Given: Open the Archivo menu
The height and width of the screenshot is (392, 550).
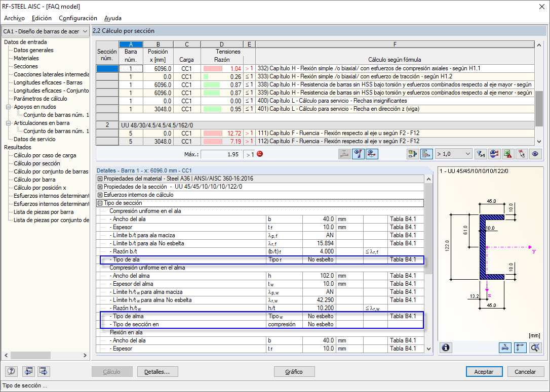Looking at the screenshot, I should point(14,18).
